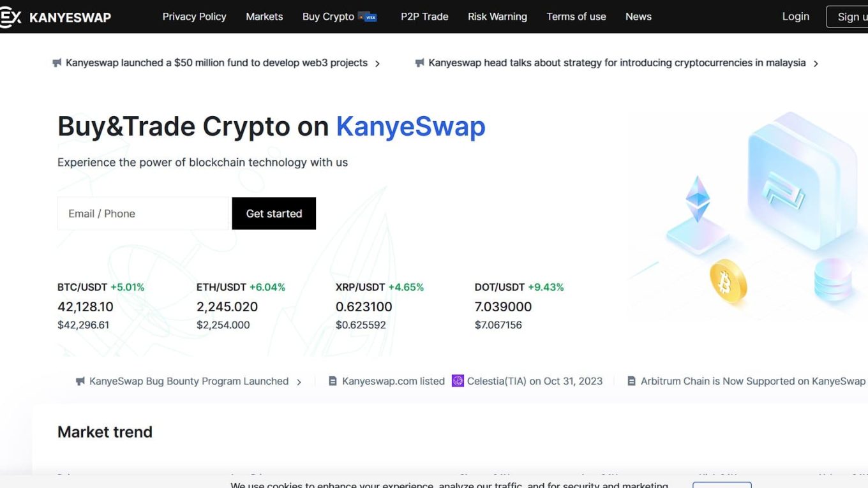Select the XRP/USDT ticker pair
Viewport: 868px width, 488px height.
tap(361, 287)
